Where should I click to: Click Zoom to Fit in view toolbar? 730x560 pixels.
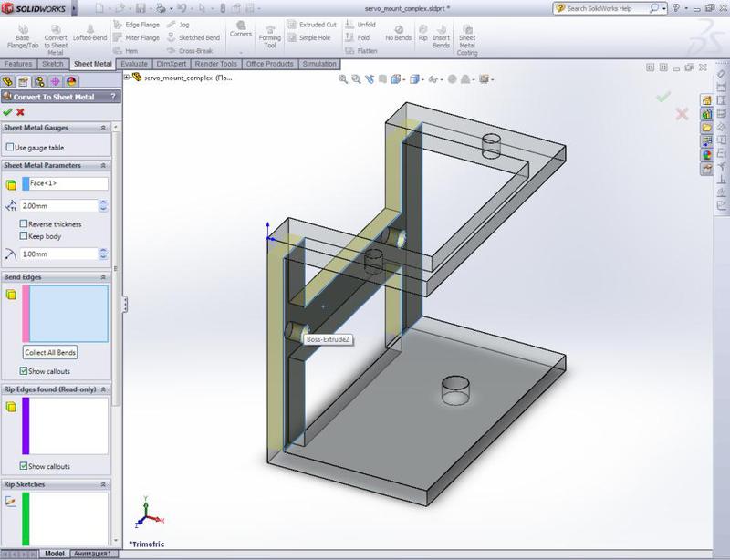coord(343,79)
